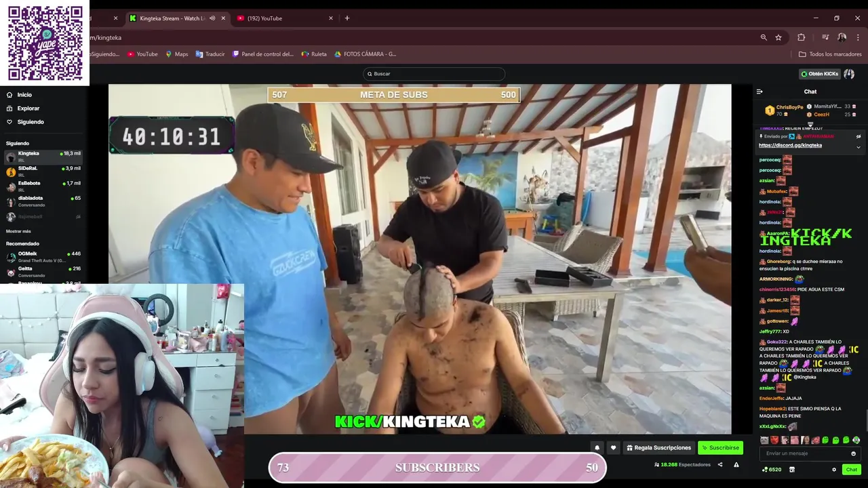Viewport: 868px width, 488px height.
Task: Open the chat shop store icon
Action: [791, 470]
